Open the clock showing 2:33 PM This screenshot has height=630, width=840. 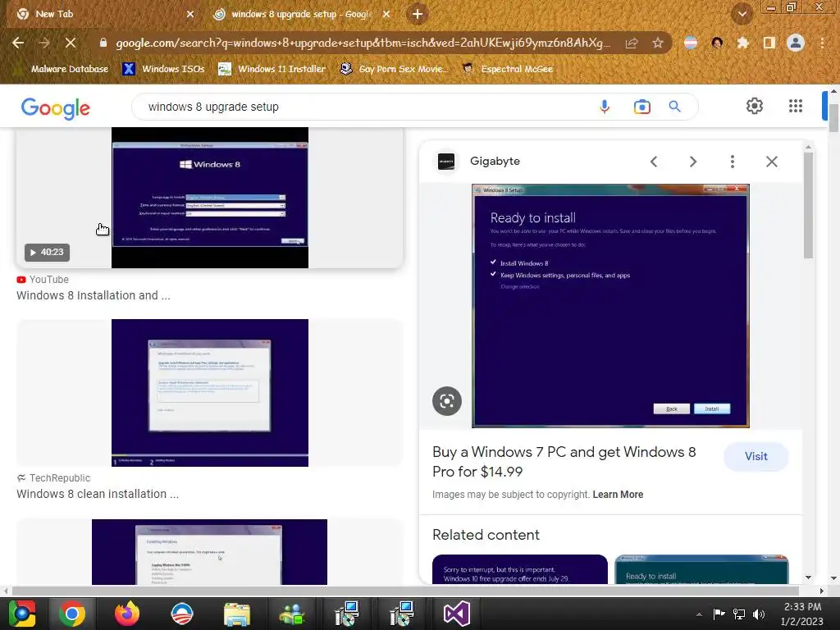pyautogui.click(x=802, y=614)
